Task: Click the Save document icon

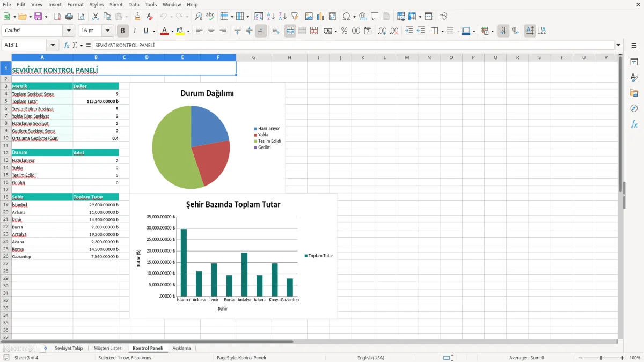Action: click(38, 17)
